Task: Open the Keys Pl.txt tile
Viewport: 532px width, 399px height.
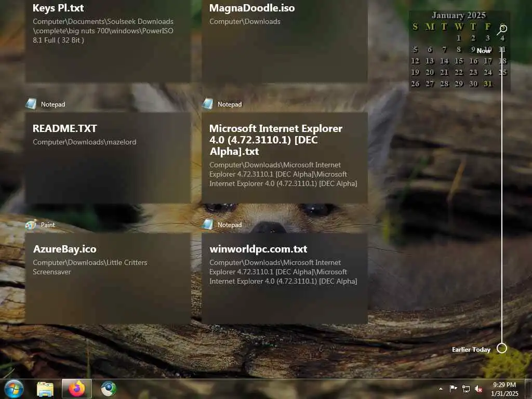Action: click(x=108, y=41)
